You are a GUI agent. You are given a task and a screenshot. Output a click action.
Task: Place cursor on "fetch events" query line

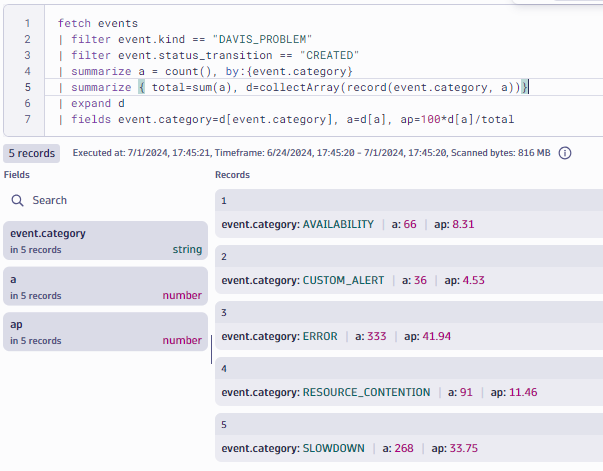point(98,22)
